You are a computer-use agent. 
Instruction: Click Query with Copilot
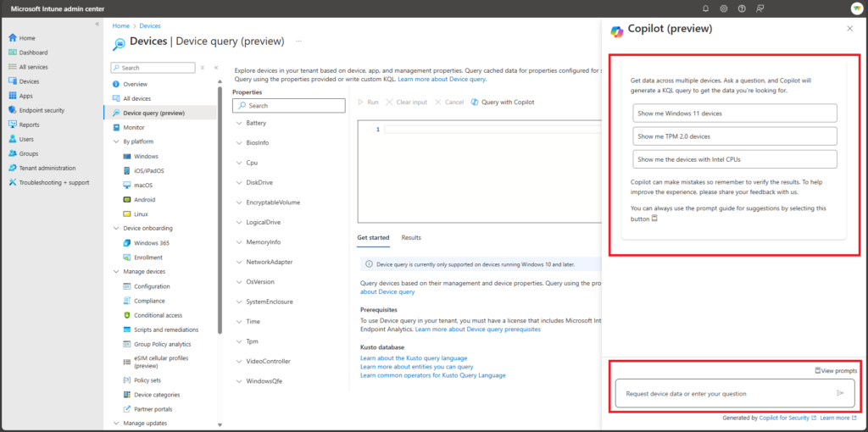503,102
